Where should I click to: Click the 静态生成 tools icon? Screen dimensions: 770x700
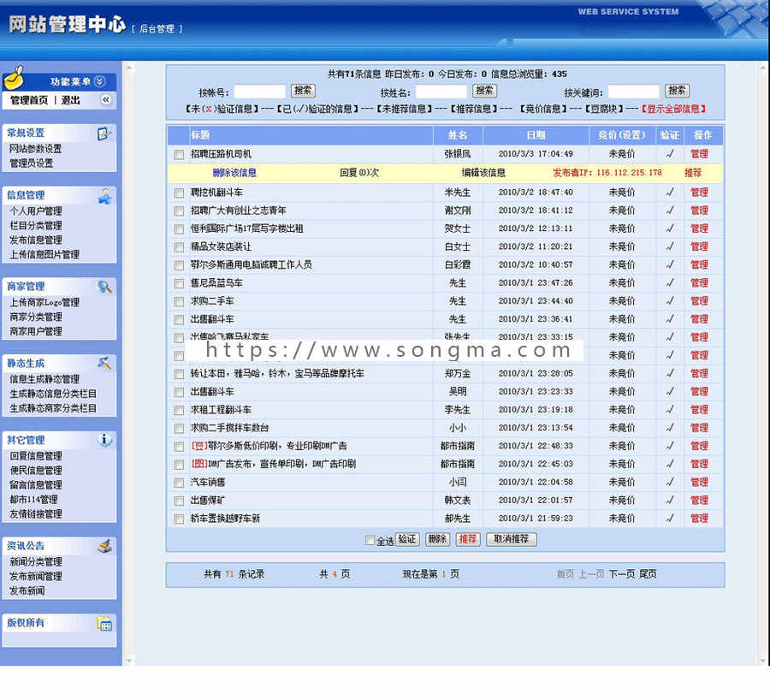[x=104, y=363]
